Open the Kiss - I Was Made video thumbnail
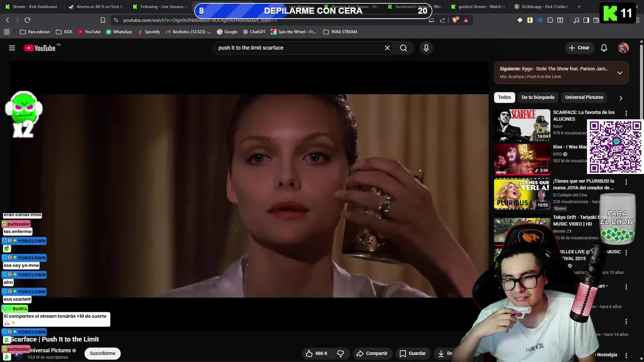The image size is (644, 362). tap(522, 159)
